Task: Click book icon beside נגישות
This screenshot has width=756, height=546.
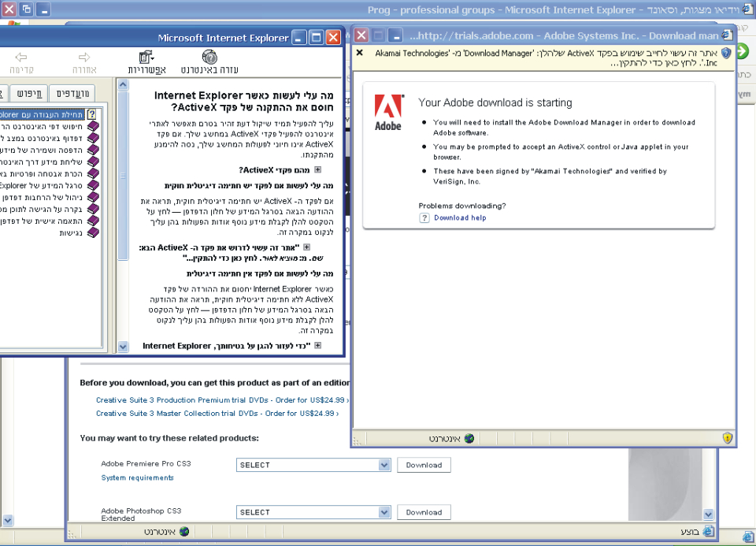Action: [93, 233]
